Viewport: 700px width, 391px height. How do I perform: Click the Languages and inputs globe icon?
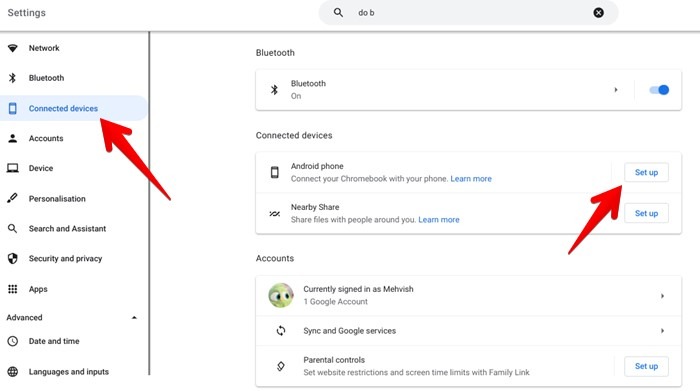coord(12,371)
